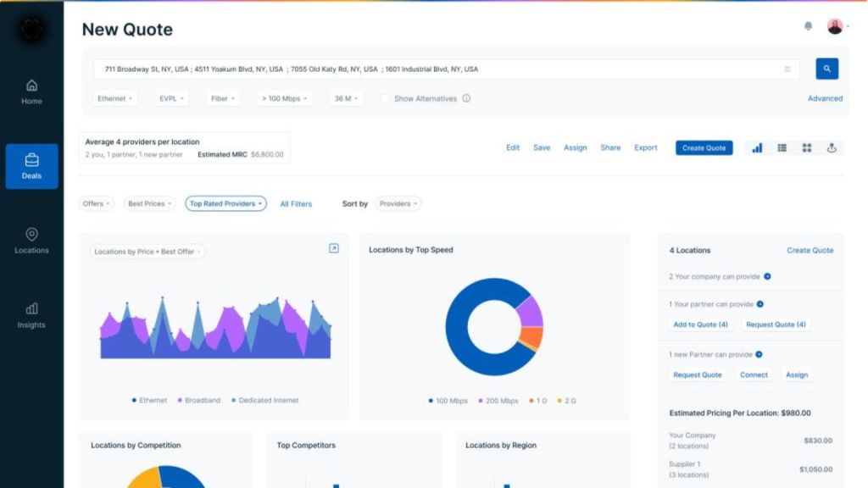Switch to bar chart view
The image size is (868, 488).
coord(757,147)
